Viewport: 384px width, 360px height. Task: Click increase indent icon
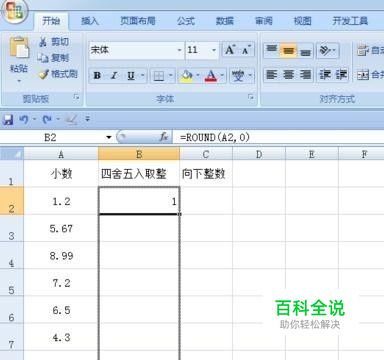[341, 75]
